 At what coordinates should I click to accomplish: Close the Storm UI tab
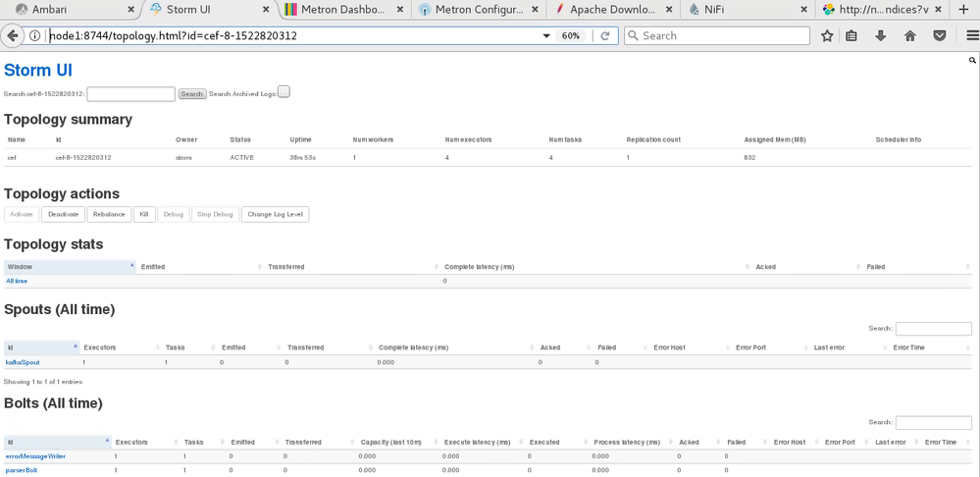click(266, 10)
